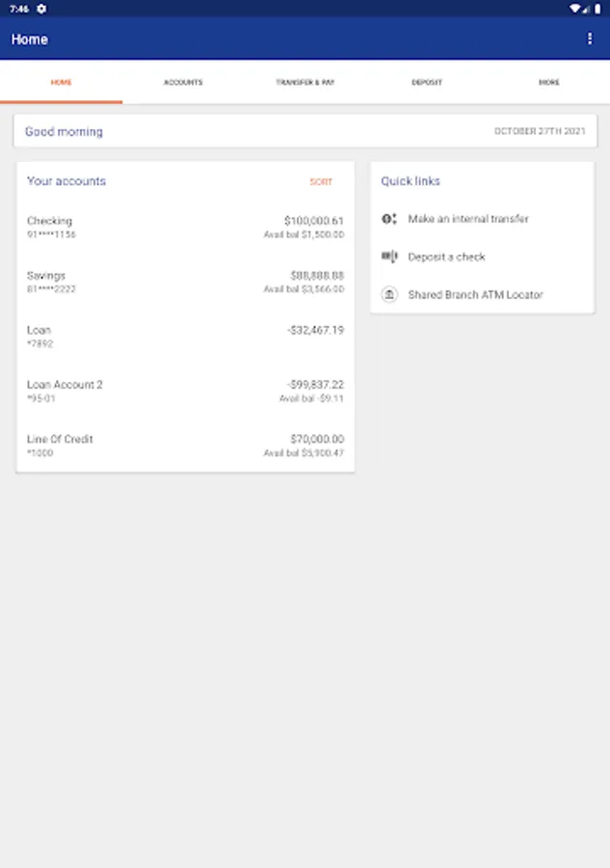This screenshot has width=610, height=868.
Task: Go to the Deposit tab
Action: 427,83
